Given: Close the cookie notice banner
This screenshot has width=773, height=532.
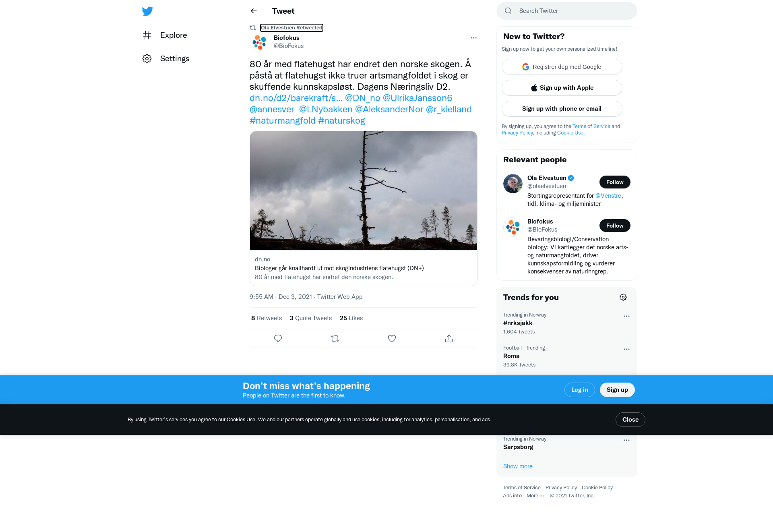Looking at the screenshot, I should tap(630, 420).
